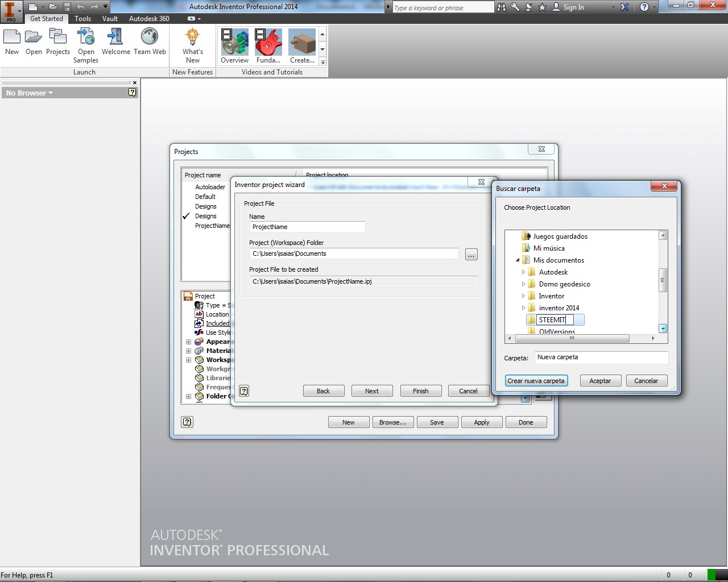This screenshot has width=728, height=582.
Task: Click the Aceptar button
Action: pyautogui.click(x=600, y=381)
